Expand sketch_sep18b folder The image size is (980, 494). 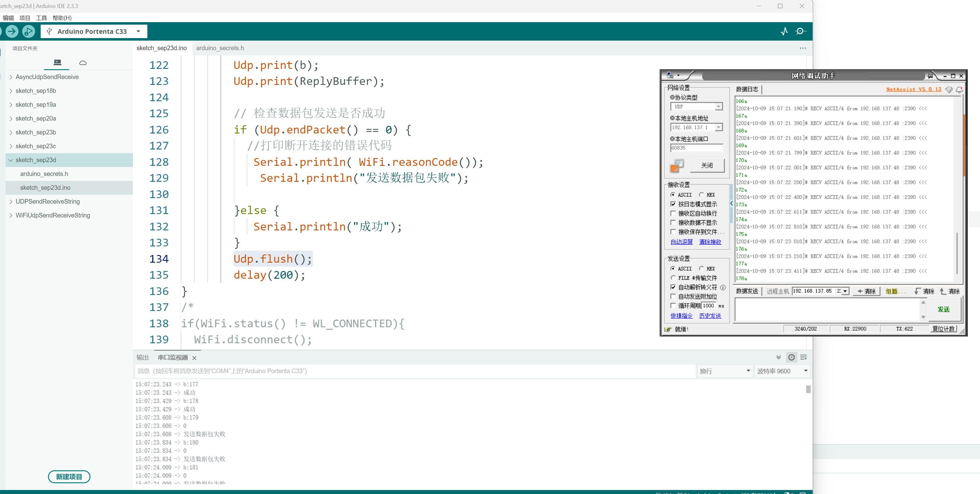(11, 91)
